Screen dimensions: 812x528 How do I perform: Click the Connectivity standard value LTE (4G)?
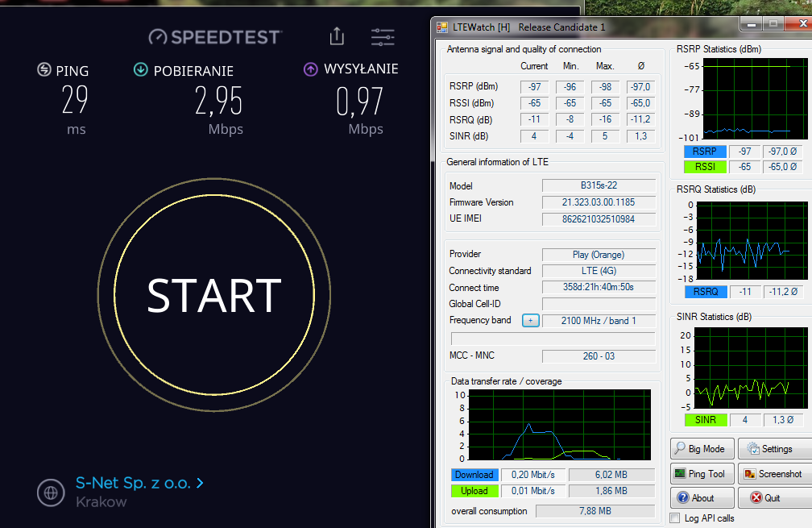pos(599,271)
